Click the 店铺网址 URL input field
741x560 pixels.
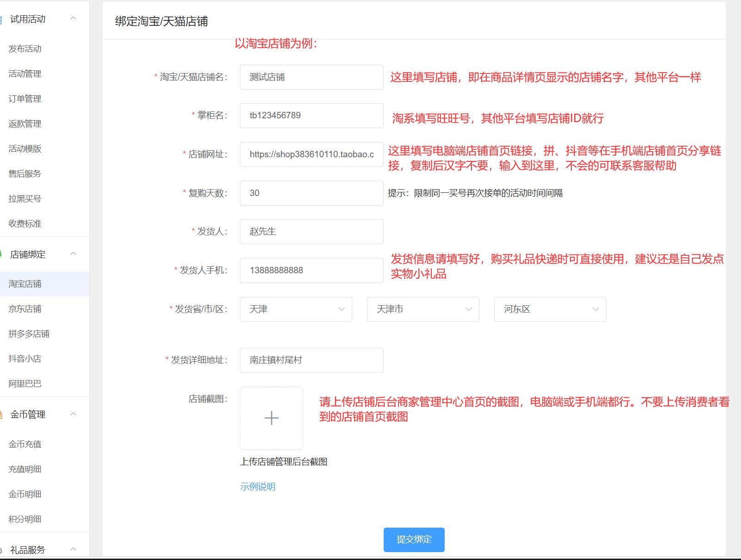[x=312, y=154]
